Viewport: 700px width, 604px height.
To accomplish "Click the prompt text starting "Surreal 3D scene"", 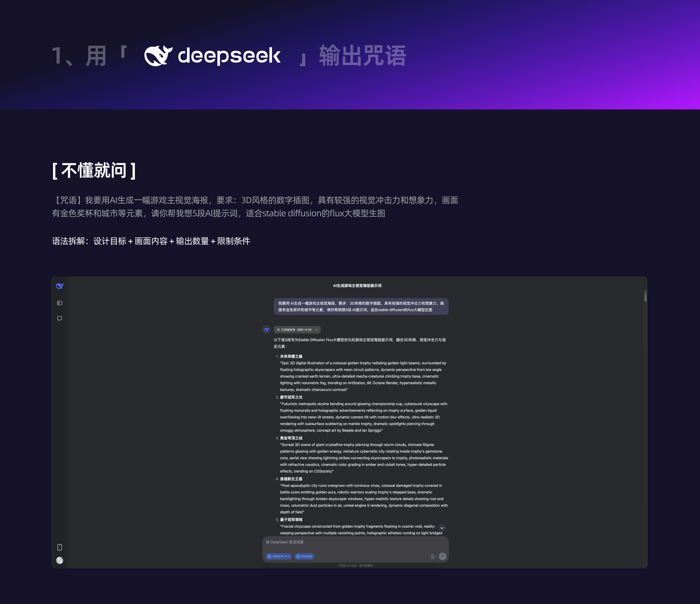I will tap(364, 458).
